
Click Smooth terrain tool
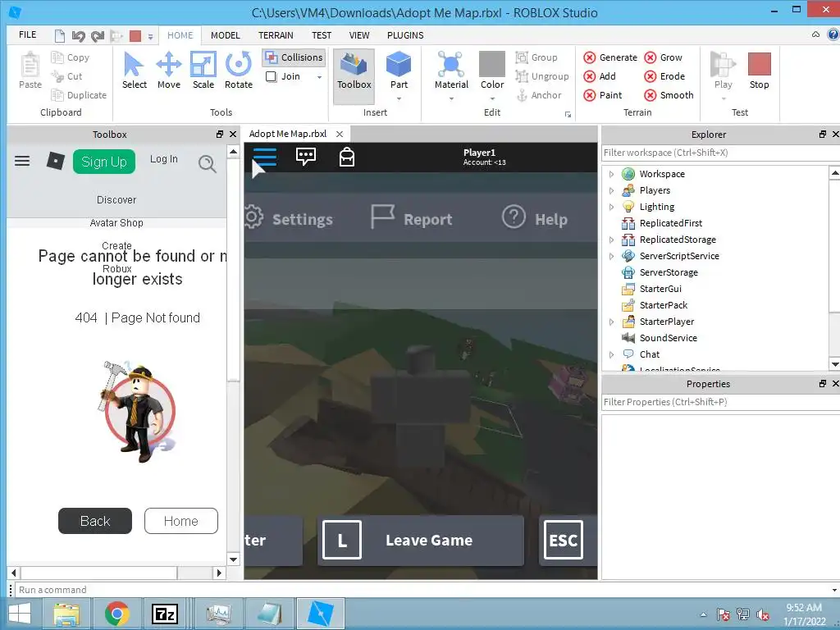click(x=669, y=95)
